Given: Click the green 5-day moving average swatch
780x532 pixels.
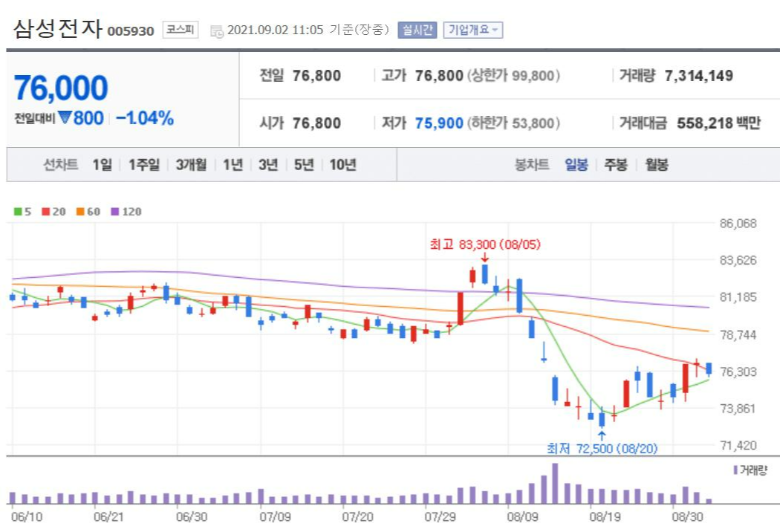Looking at the screenshot, I should pyautogui.click(x=18, y=212).
